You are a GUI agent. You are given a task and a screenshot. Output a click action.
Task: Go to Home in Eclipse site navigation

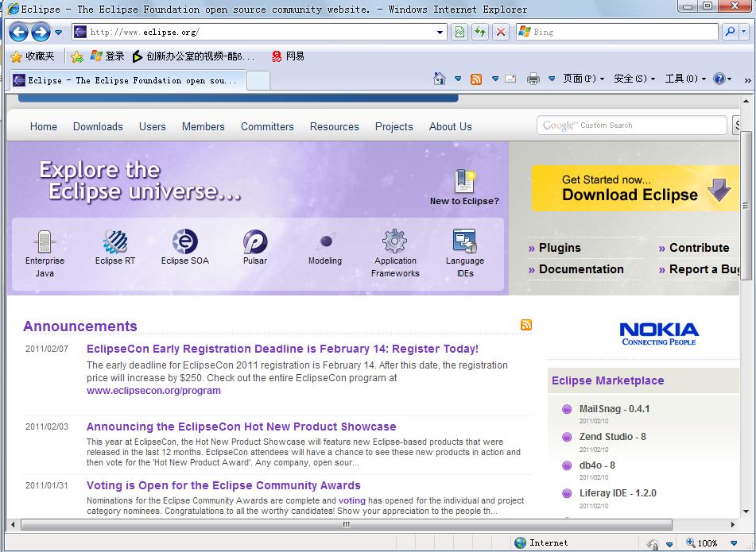44,126
